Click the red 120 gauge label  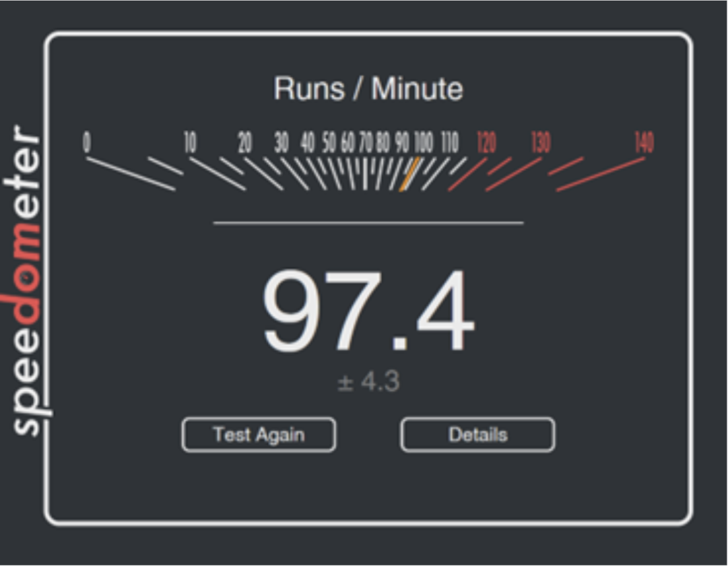coord(486,143)
